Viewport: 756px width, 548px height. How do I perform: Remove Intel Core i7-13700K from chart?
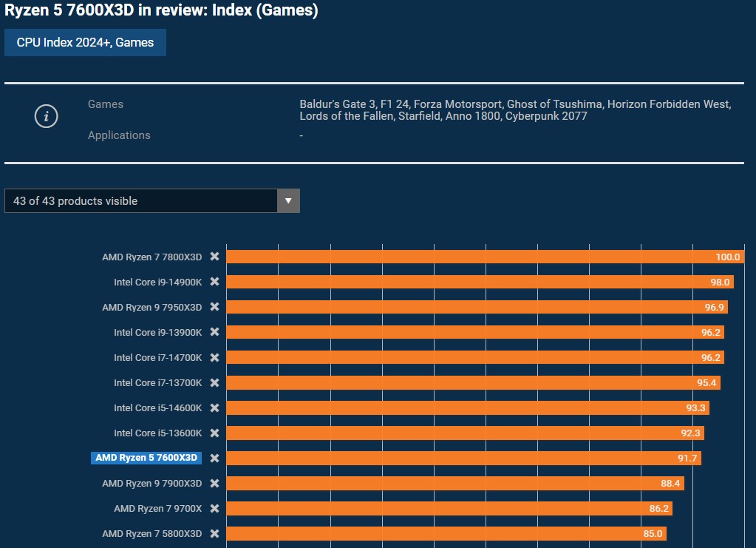tap(214, 382)
